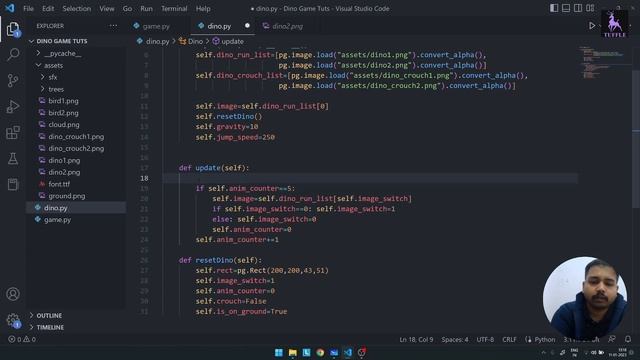Click the VS Code icon on taskbar

tap(348, 353)
